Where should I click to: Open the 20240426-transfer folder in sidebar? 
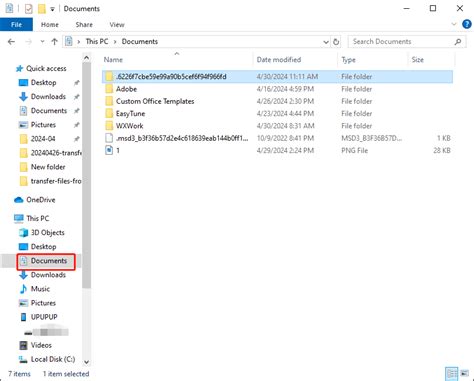tap(56, 153)
